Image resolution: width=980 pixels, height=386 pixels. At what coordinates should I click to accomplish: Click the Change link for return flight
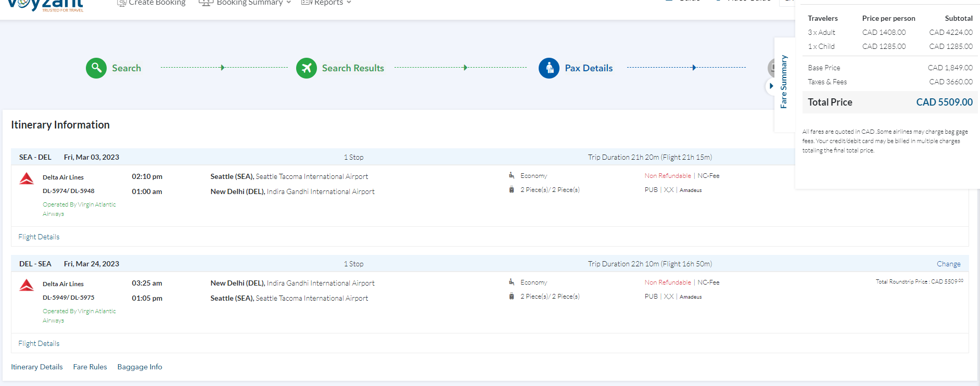[x=948, y=264]
